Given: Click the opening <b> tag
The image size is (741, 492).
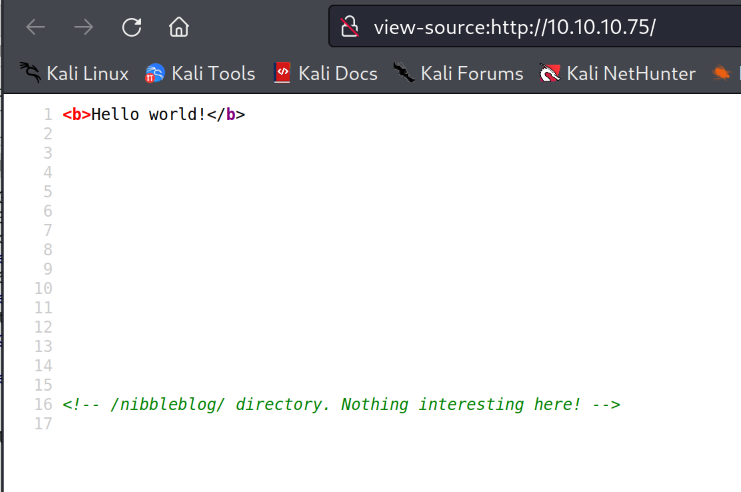Looking at the screenshot, I should pyautogui.click(x=76, y=114).
